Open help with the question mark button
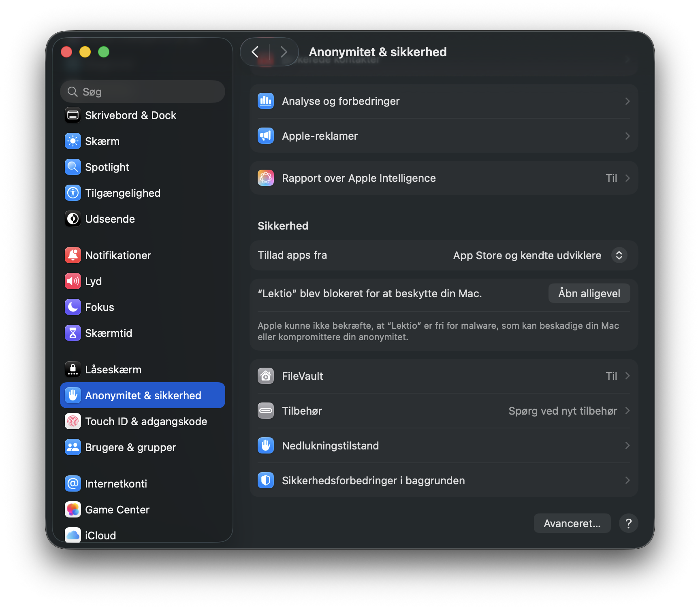This screenshot has height=609, width=700. (x=628, y=524)
